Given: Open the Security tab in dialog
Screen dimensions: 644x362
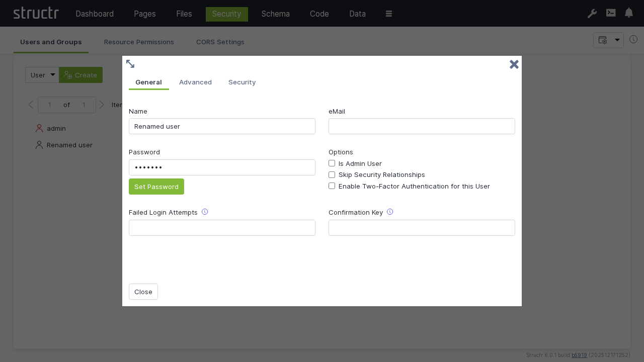Looking at the screenshot, I should pos(242,82).
